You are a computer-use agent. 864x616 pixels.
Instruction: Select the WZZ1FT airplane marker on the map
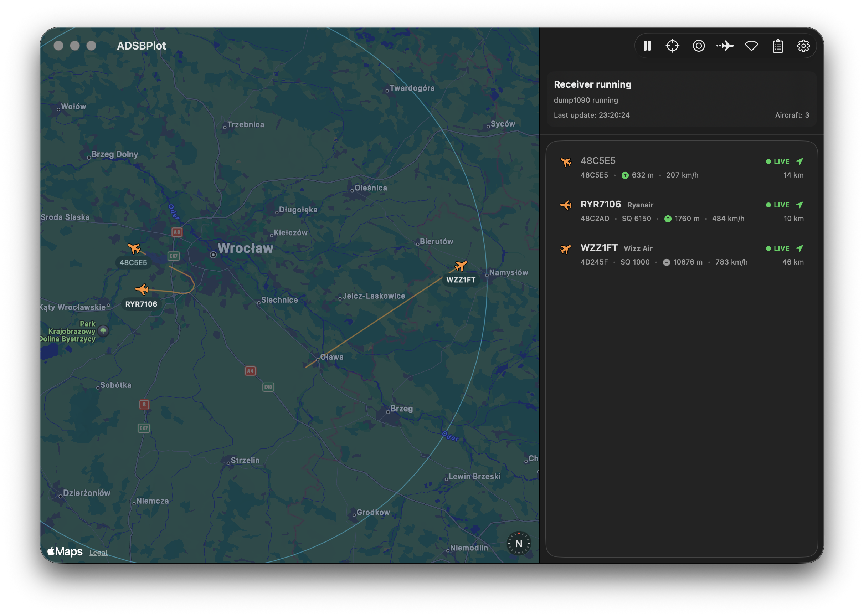(460, 266)
